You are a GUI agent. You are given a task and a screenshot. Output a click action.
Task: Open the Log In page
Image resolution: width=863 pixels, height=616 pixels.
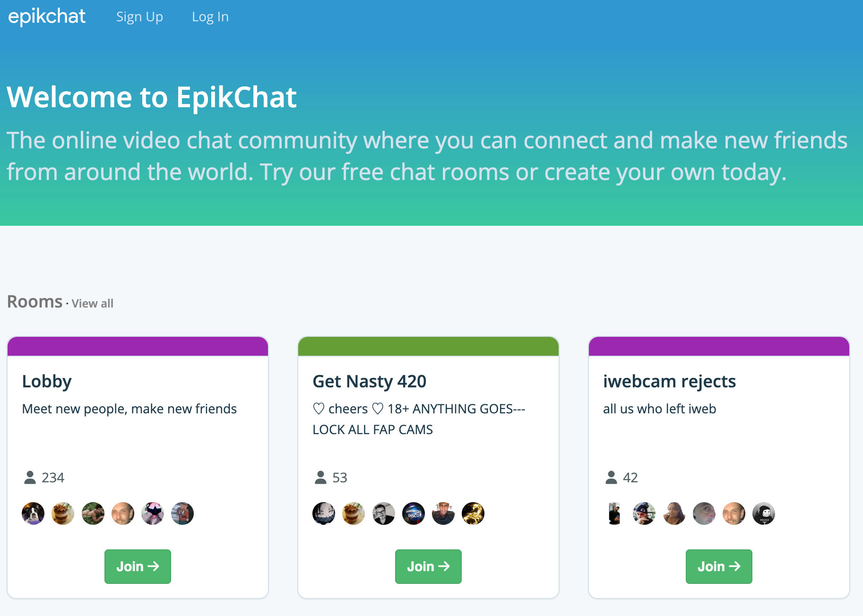click(210, 16)
